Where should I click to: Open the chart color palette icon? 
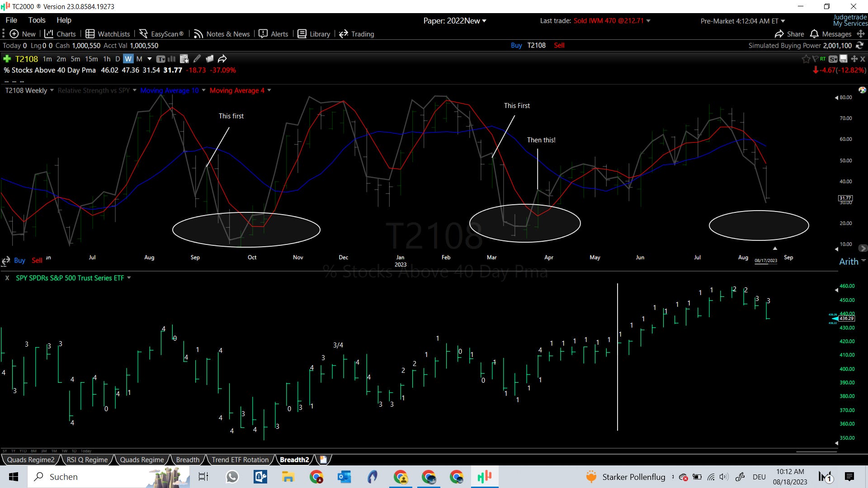click(862, 90)
